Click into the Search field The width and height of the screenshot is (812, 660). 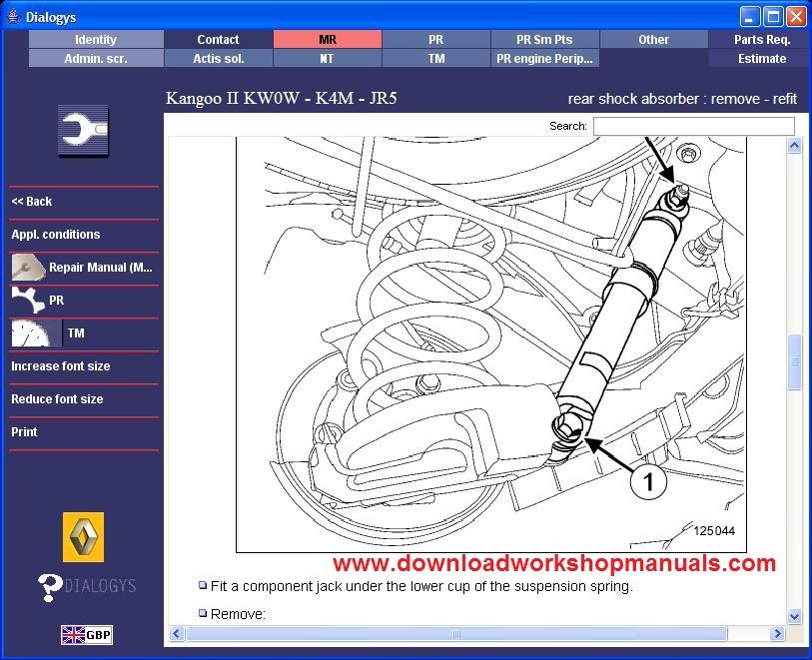point(693,126)
